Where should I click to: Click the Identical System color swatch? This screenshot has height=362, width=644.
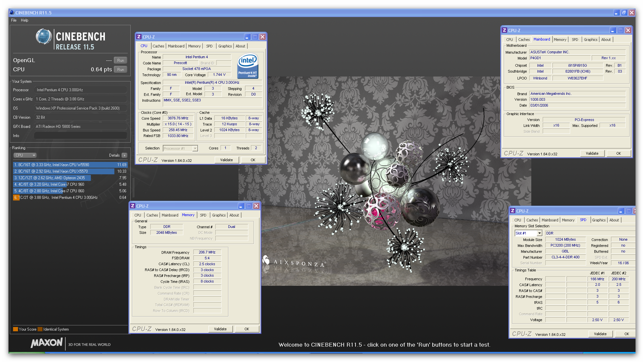[x=40, y=329]
